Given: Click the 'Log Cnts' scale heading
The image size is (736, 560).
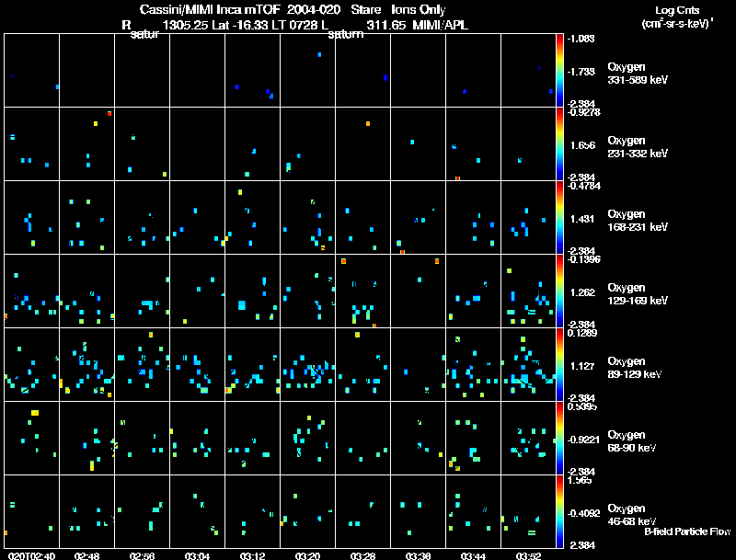Looking at the screenshot, I should (677, 10).
